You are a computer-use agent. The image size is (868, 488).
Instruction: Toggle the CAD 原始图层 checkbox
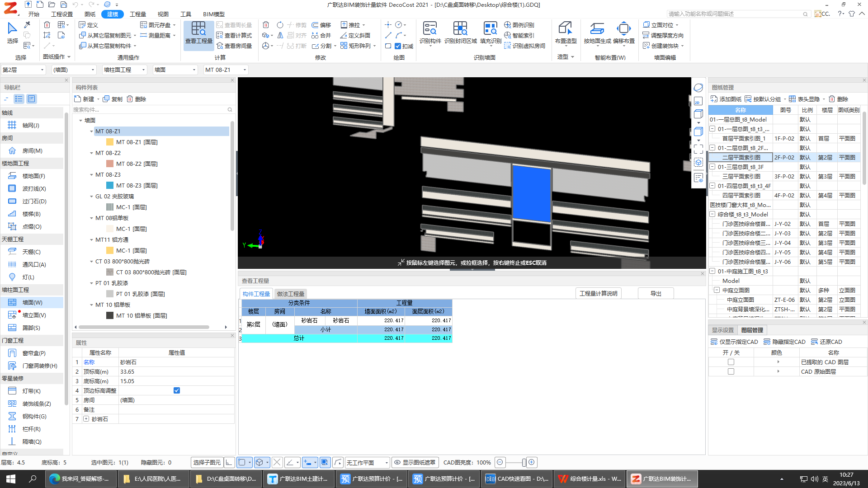click(x=731, y=371)
